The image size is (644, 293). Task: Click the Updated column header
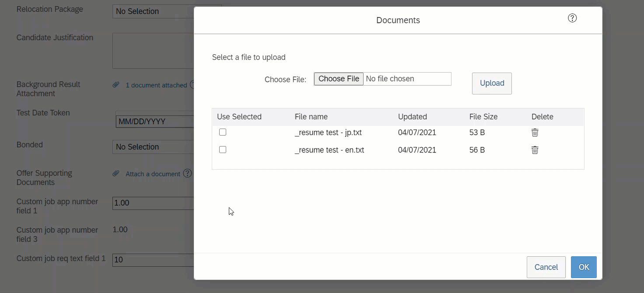click(x=413, y=117)
